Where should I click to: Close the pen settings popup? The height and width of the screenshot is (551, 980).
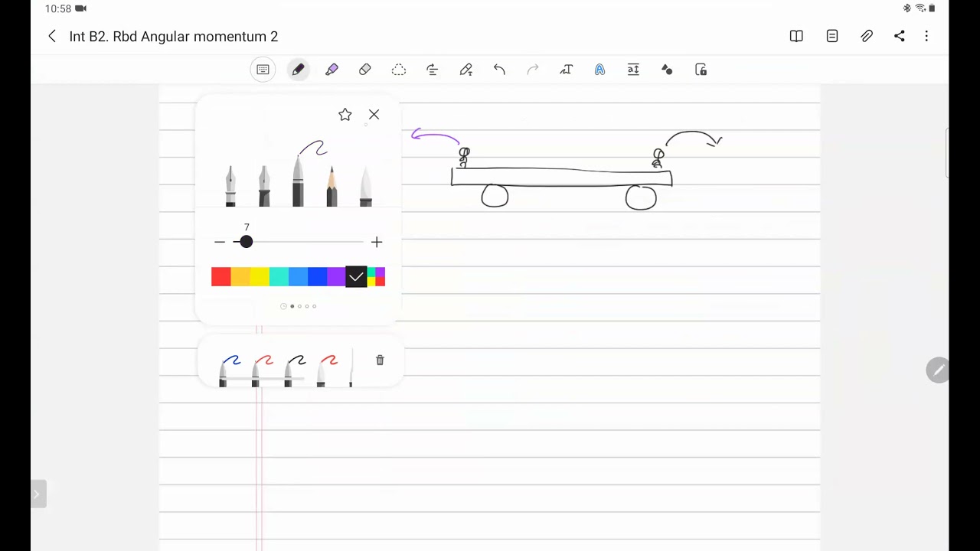coord(374,115)
